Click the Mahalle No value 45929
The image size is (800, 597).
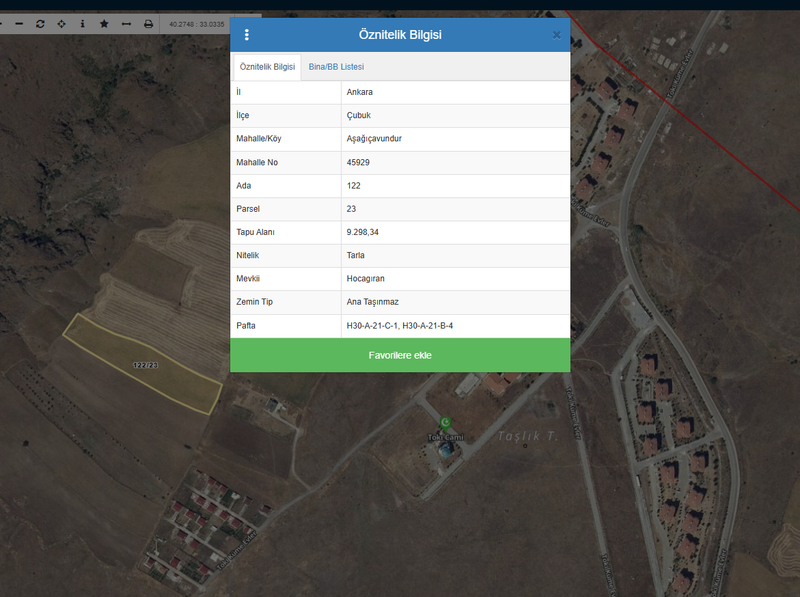[x=359, y=162]
